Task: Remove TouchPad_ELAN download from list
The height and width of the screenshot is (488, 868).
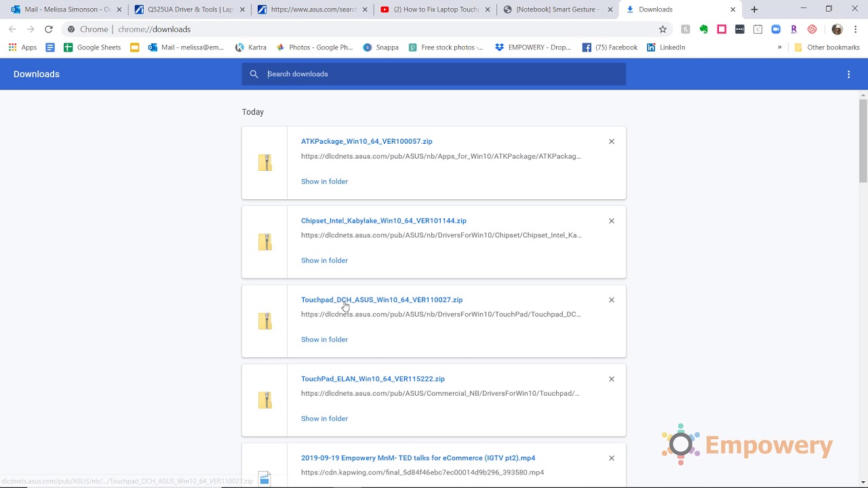Action: 611,379
